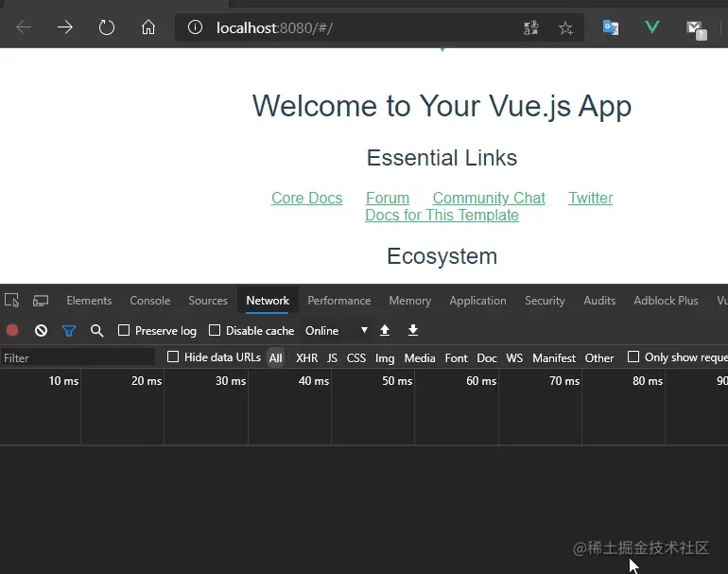Filter requests by Manifest type

[x=554, y=358]
